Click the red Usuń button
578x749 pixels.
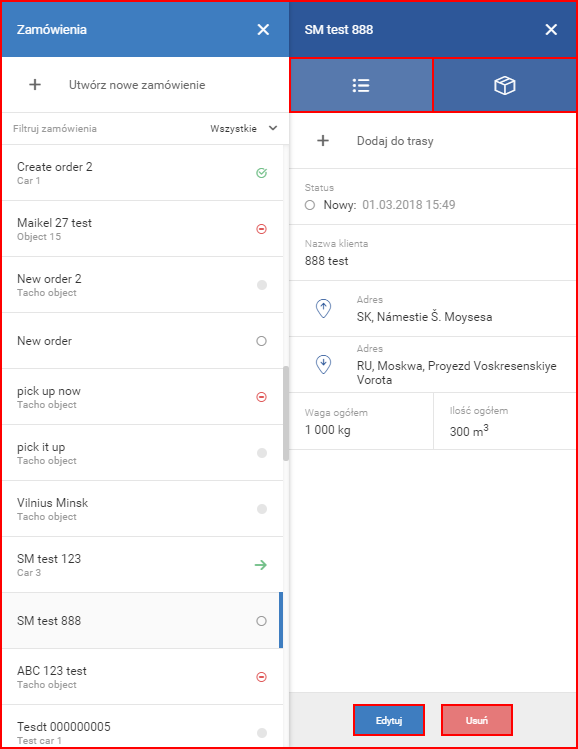coord(477,720)
